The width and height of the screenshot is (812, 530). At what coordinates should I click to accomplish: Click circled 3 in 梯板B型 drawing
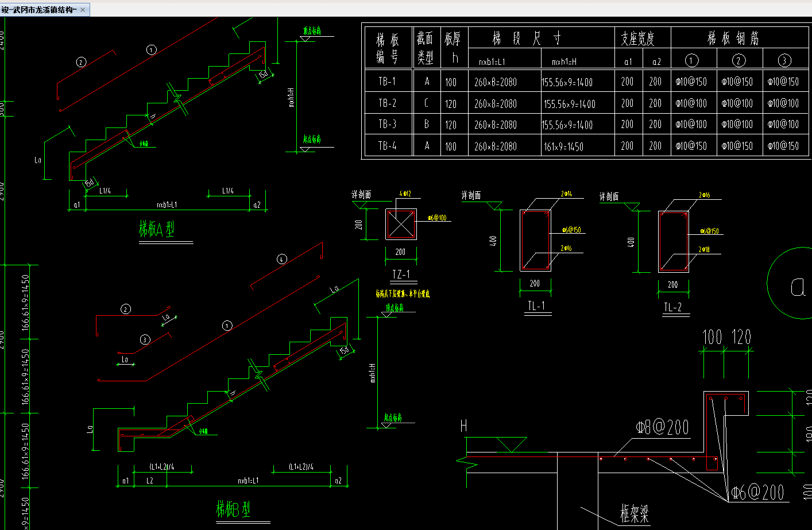tap(145, 339)
